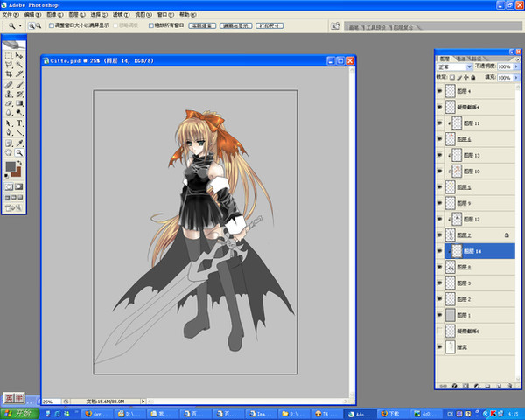The image size is (525, 420).
Task: Open the 窗口(W) menu
Action: (165, 14)
